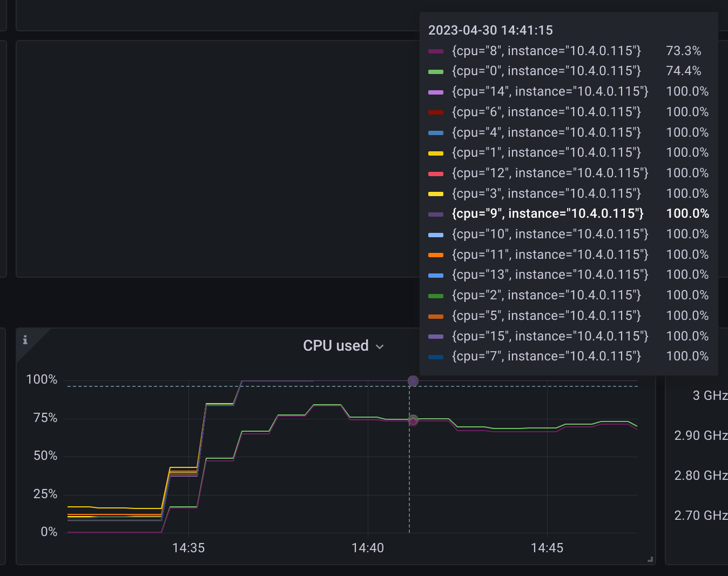The width and height of the screenshot is (728, 576).
Task: Click the orange color marker for cpu="11"
Action: tap(436, 255)
